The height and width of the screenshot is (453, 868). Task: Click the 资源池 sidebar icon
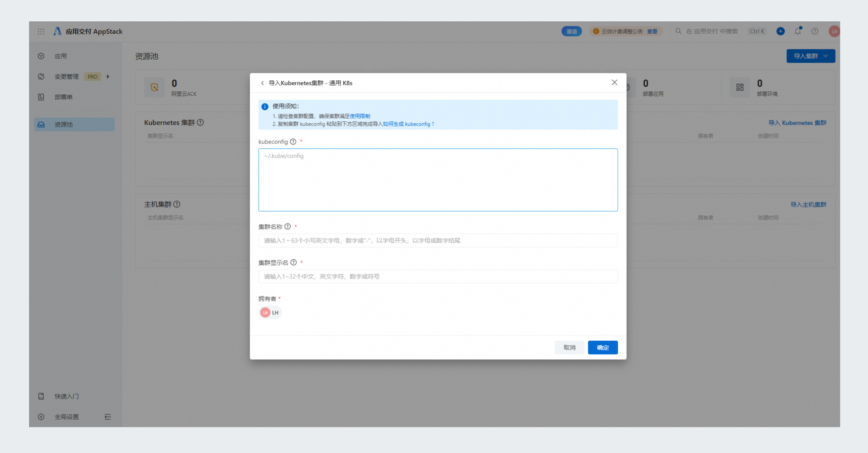tap(41, 125)
